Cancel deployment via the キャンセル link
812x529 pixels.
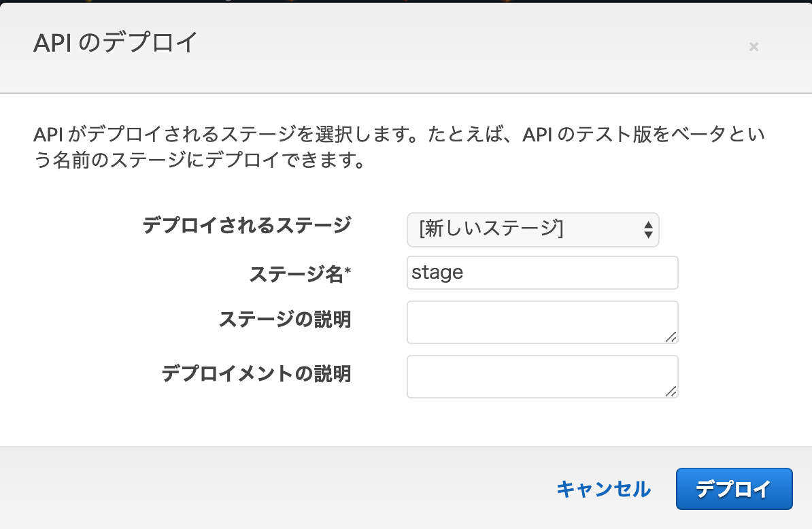click(x=603, y=489)
